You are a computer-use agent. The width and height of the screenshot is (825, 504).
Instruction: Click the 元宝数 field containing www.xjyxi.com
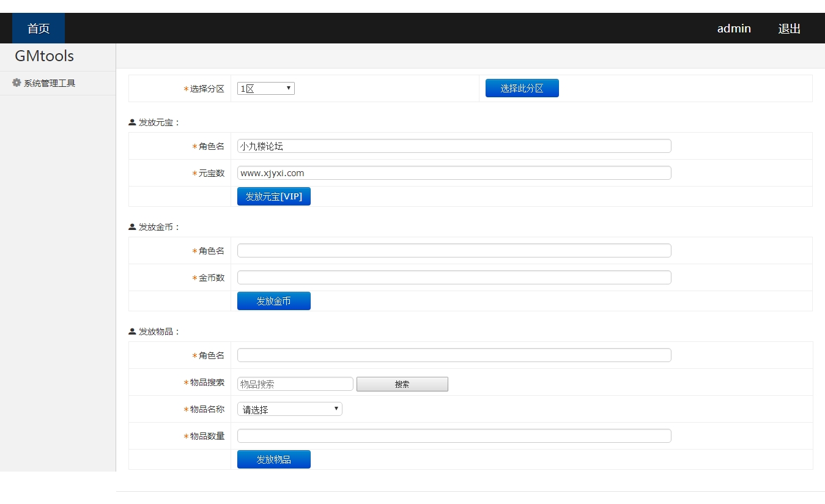point(454,173)
